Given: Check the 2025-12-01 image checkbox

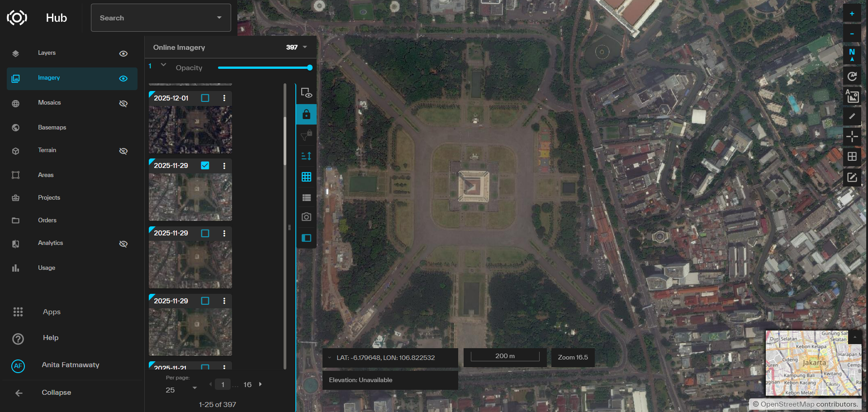Looking at the screenshot, I should [205, 98].
